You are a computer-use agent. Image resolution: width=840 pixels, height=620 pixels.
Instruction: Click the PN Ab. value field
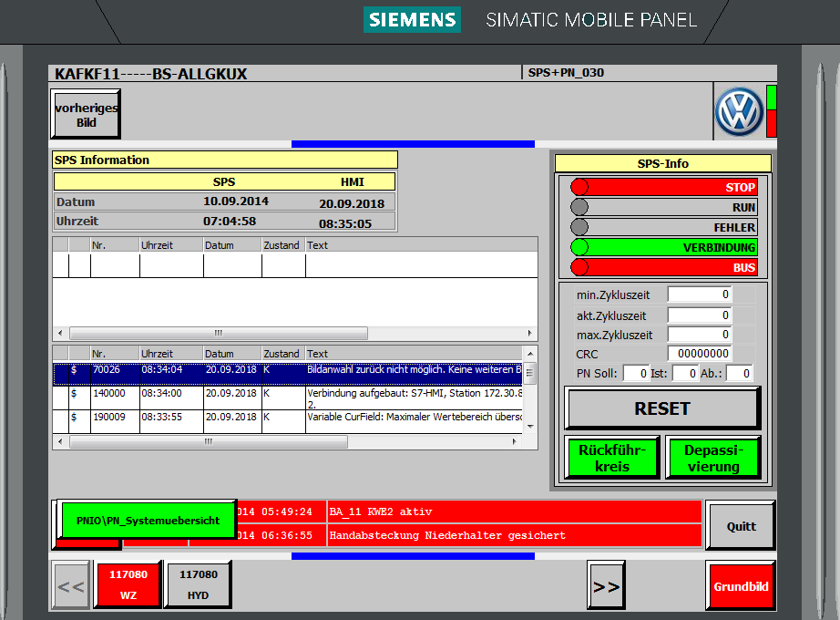[739, 373]
